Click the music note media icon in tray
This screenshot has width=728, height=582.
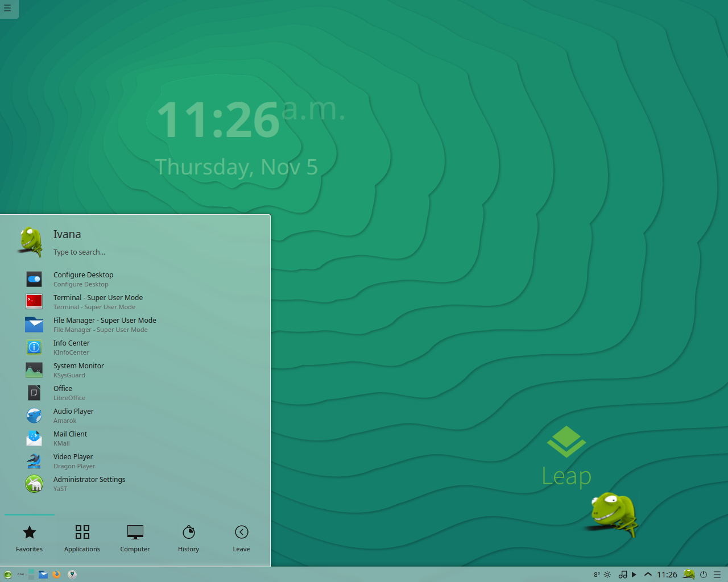coord(623,575)
